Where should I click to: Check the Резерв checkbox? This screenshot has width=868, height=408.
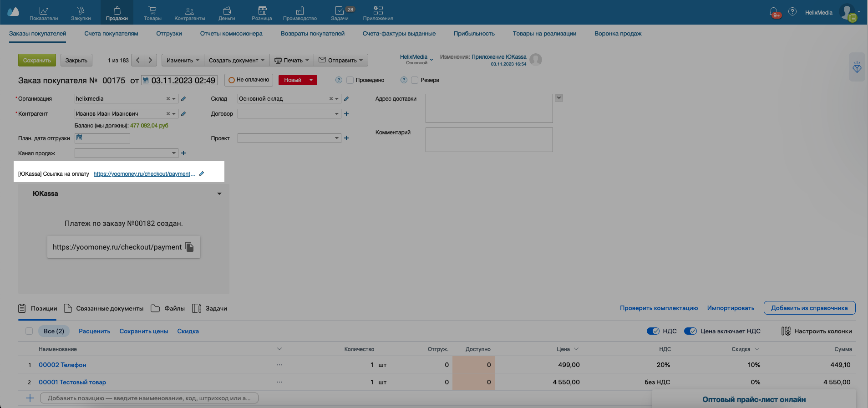point(415,80)
